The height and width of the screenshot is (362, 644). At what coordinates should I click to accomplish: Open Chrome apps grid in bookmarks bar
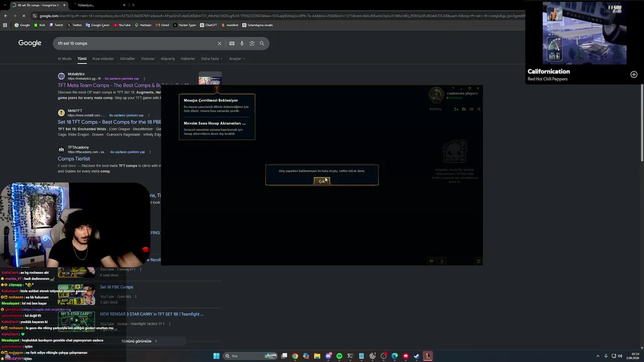[6, 25]
